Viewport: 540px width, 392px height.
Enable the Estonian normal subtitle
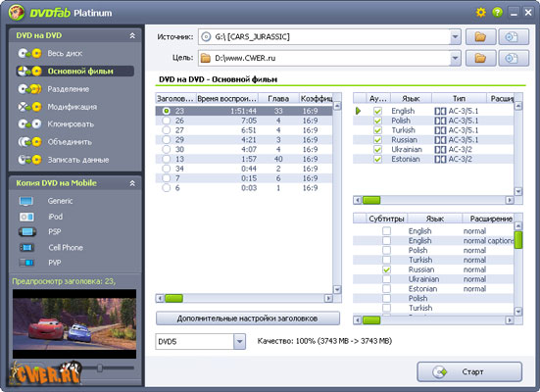387,289
